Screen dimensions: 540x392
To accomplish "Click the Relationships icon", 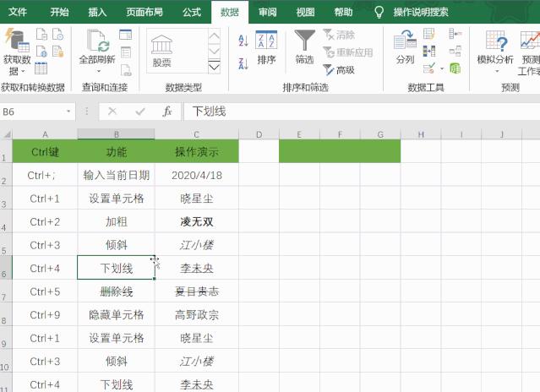I will pyautogui.click(x=455, y=52).
